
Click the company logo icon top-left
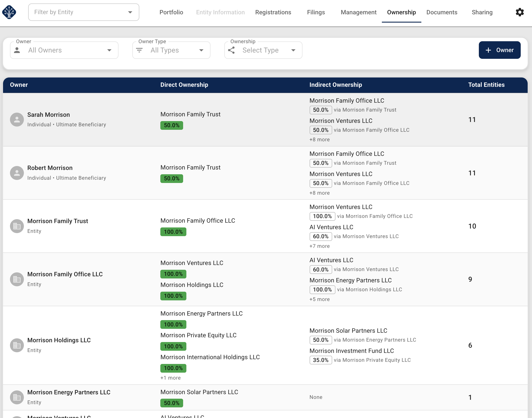[x=9, y=12]
